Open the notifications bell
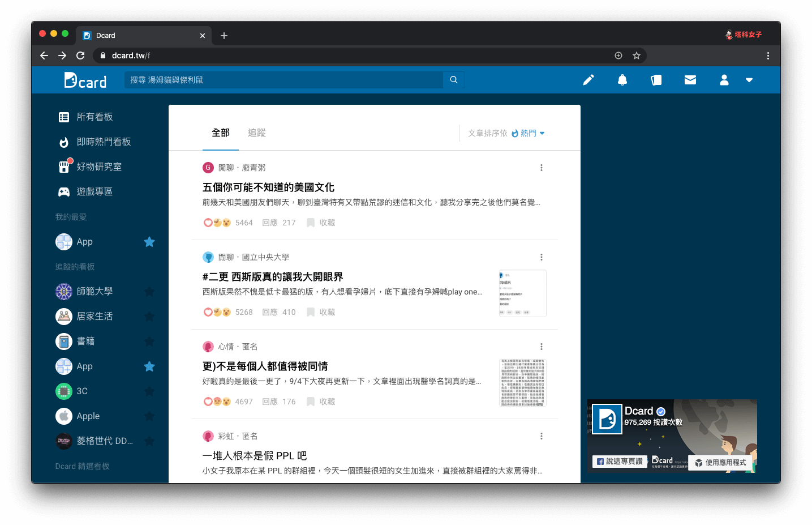 point(622,80)
